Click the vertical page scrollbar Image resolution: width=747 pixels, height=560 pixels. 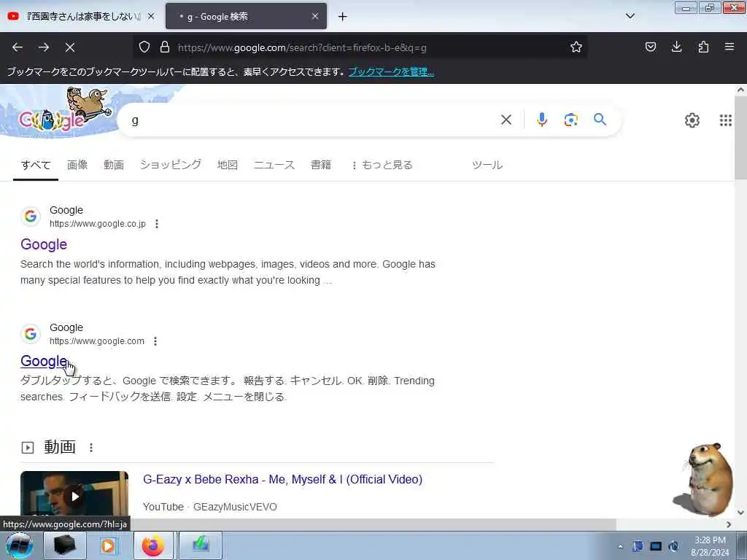click(x=740, y=138)
